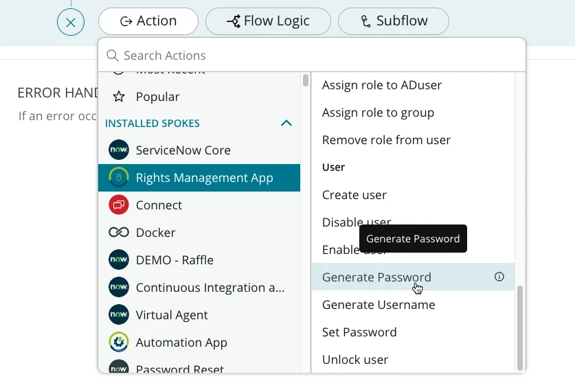Image resolution: width=575 pixels, height=392 pixels.
Task: Select the Create user action
Action: point(414,195)
